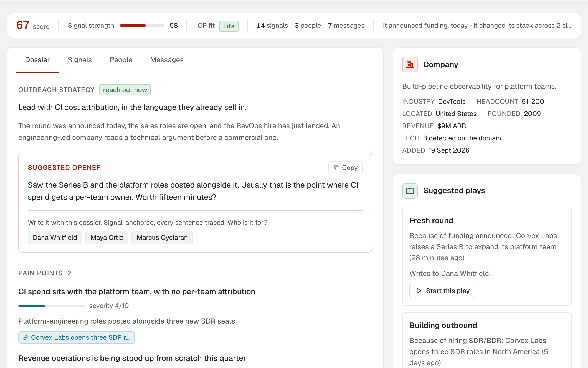Click the $9M ARR revenue value
The width and height of the screenshot is (588, 368).
coord(452,126)
